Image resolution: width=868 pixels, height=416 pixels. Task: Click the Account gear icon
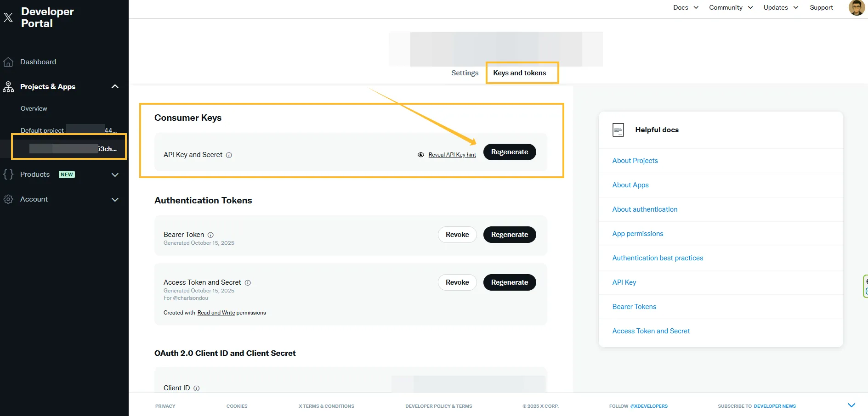pos(8,199)
